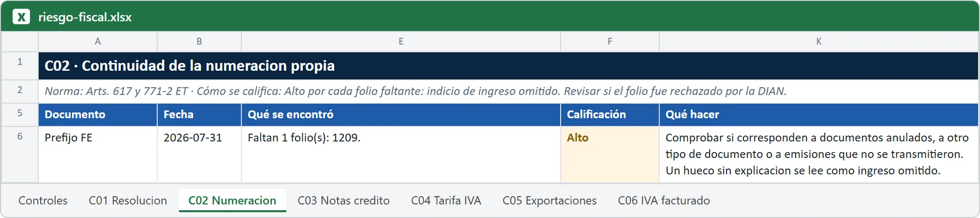Click the 'Norma: Arts. 617 y 771-2 ET' cell
The width and height of the screenshot is (980, 218).
point(509,91)
